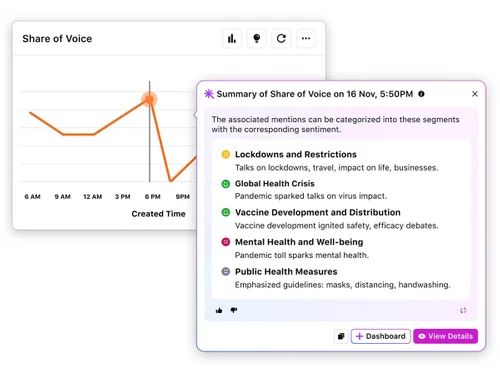Click text about masks, distancing, handwashing
Viewport: 500px width, 375px height.
coord(342,285)
